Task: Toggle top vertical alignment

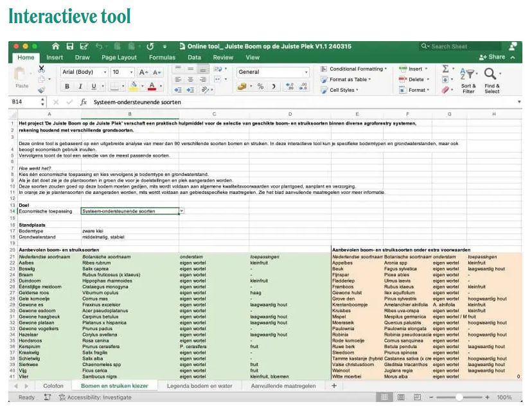Action: pos(178,69)
